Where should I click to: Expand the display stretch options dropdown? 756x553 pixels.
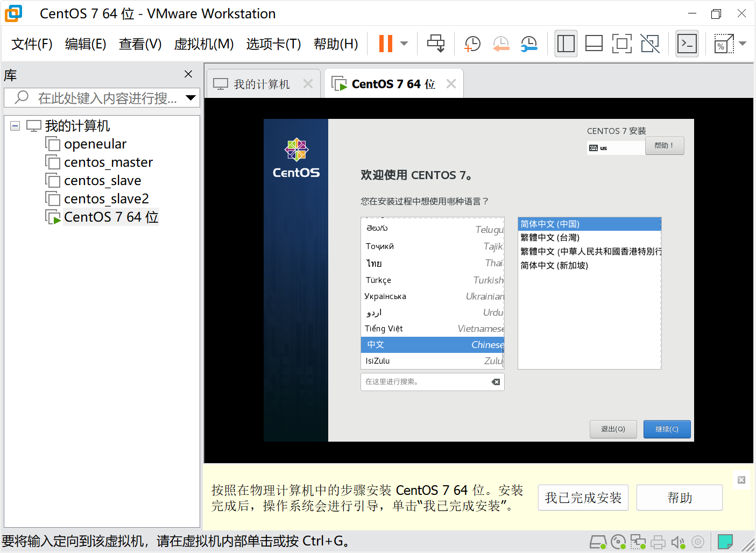743,44
